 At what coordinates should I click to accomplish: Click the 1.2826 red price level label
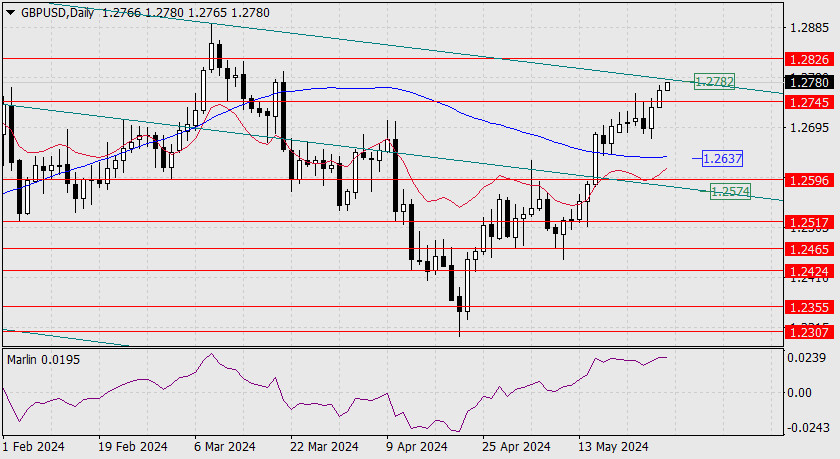pyautogui.click(x=810, y=59)
